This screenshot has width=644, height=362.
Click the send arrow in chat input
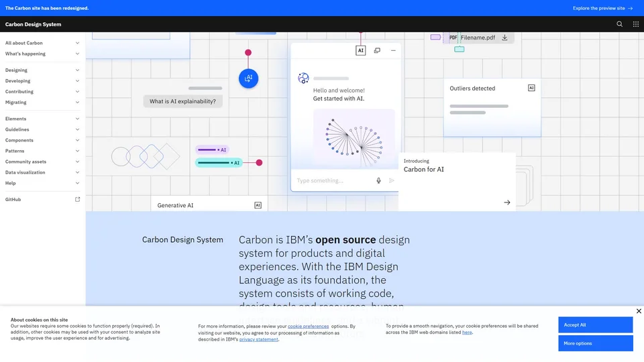click(x=391, y=180)
